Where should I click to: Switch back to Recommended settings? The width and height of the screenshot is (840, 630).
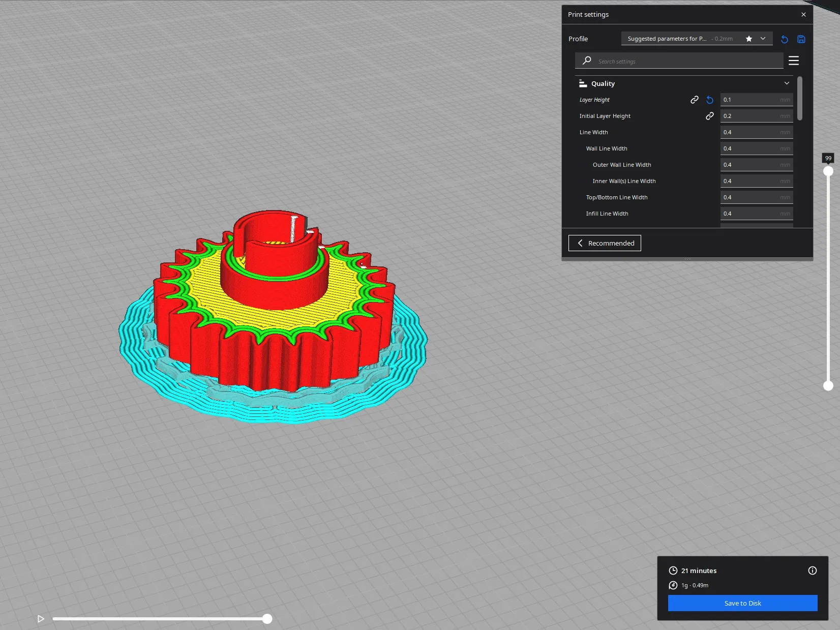coord(605,243)
